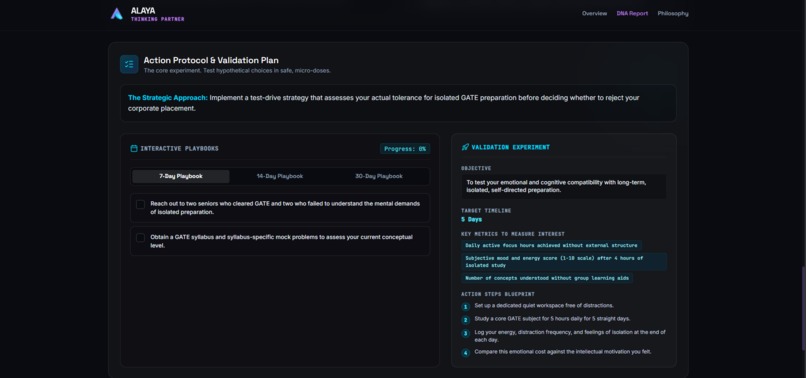The image size is (806, 378).
Task: Check the 'Reach out to two seniors' task
Action: (140, 205)
